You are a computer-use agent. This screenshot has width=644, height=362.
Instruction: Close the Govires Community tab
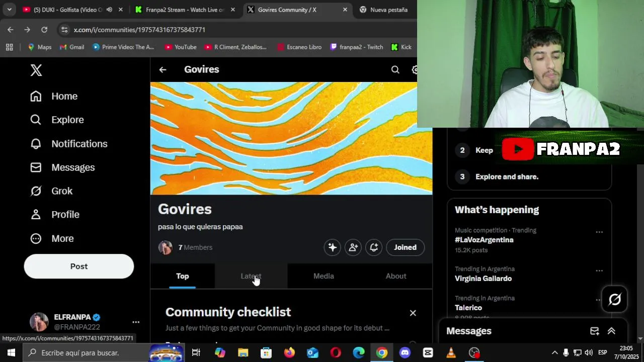(x=345, y=10)
